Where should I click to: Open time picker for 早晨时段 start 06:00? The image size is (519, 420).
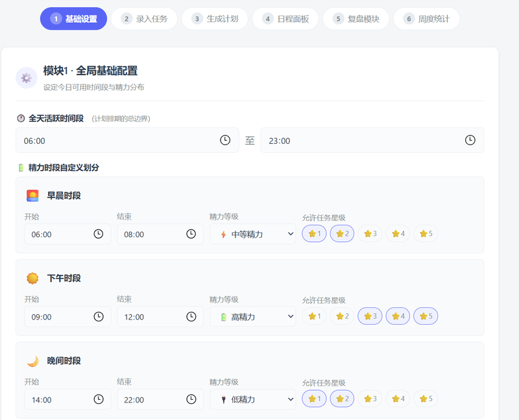[99, 234]
